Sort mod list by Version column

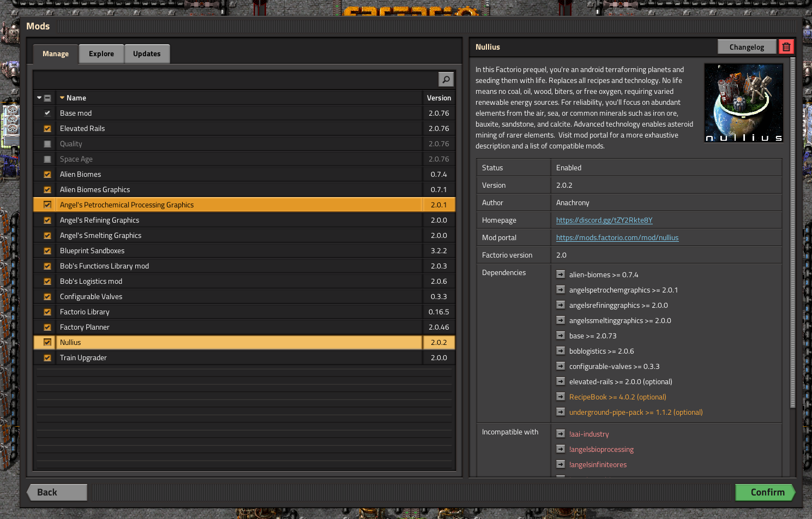(x=439, y=98)
